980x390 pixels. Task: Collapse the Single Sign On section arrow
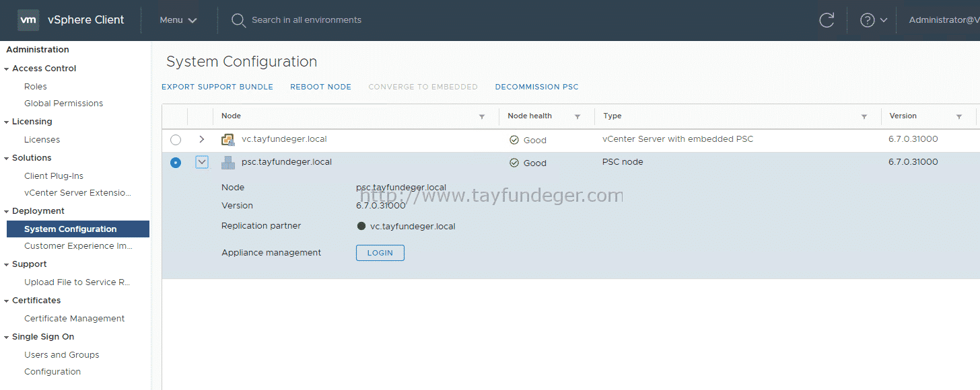pyautogui.click(x=7, y=337)
